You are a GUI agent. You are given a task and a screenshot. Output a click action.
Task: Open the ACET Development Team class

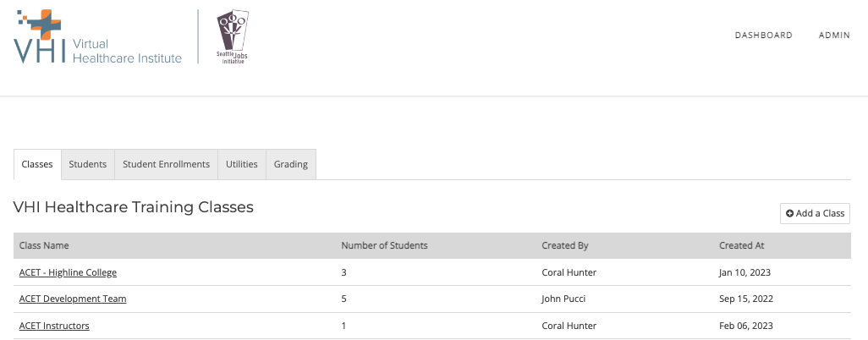tap(73, 299)
